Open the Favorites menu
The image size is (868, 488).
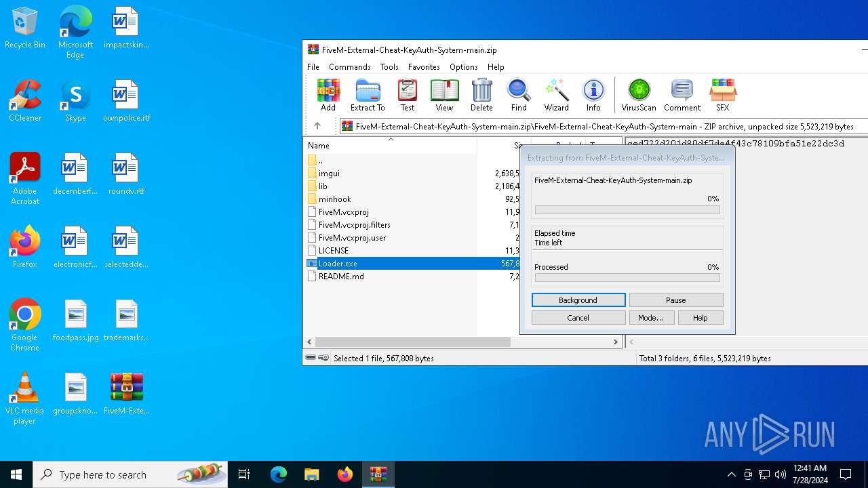click(x=424, y=67)
